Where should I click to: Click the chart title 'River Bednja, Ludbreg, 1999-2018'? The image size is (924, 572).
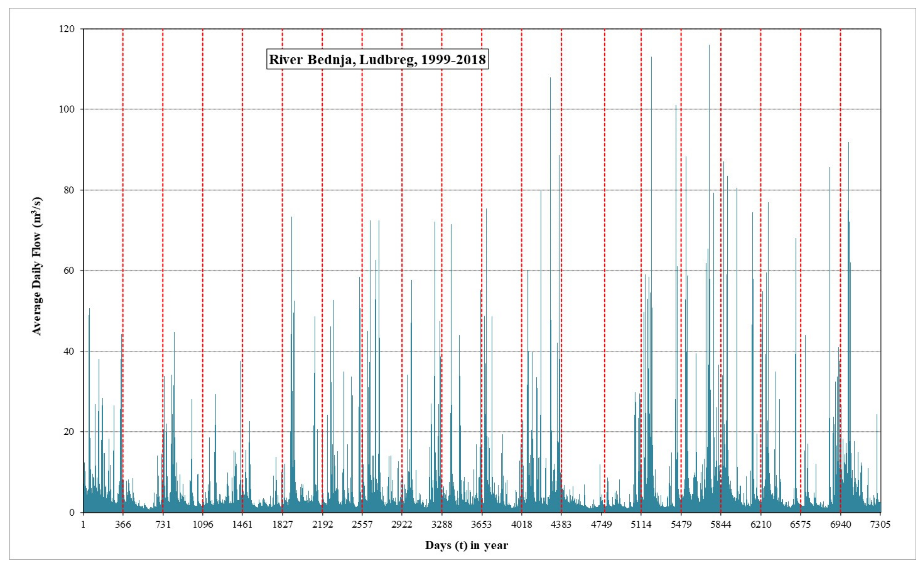[x=377, y=59]
